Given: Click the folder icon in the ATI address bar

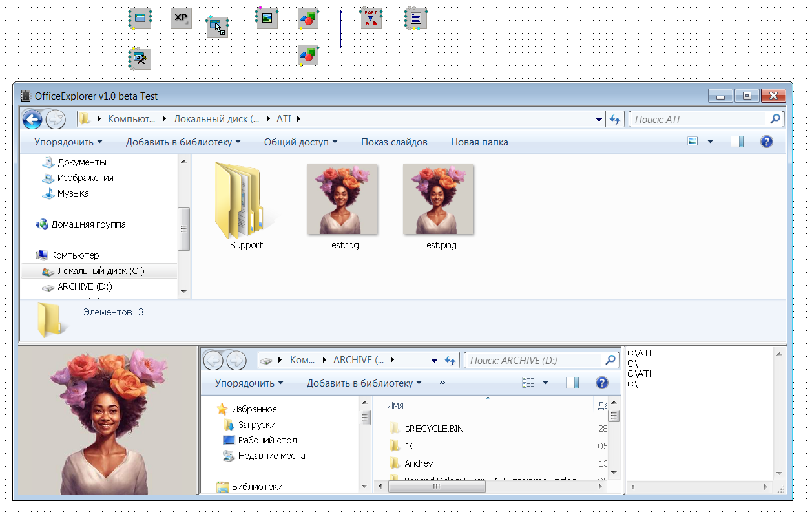Looking at the screenshot, I should 85,119.
